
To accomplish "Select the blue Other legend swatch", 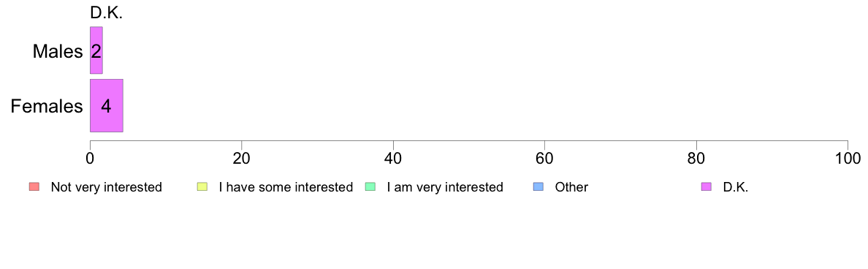I will (539, 187).
